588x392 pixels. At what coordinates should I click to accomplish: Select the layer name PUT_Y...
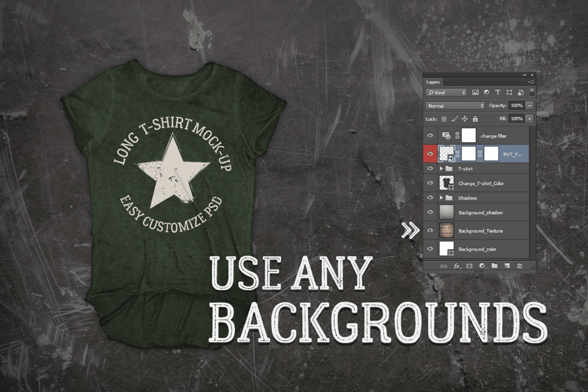[513, 154]
